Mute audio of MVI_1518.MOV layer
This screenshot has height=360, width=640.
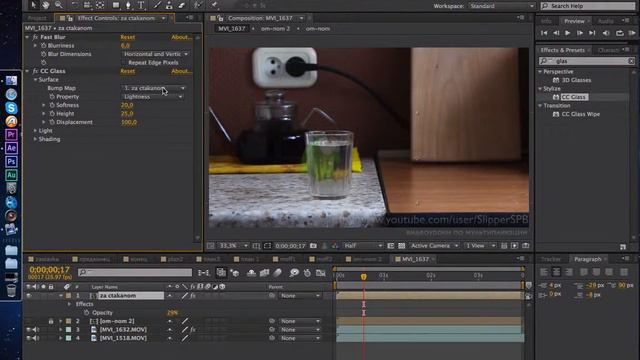[x=36, y=338]
